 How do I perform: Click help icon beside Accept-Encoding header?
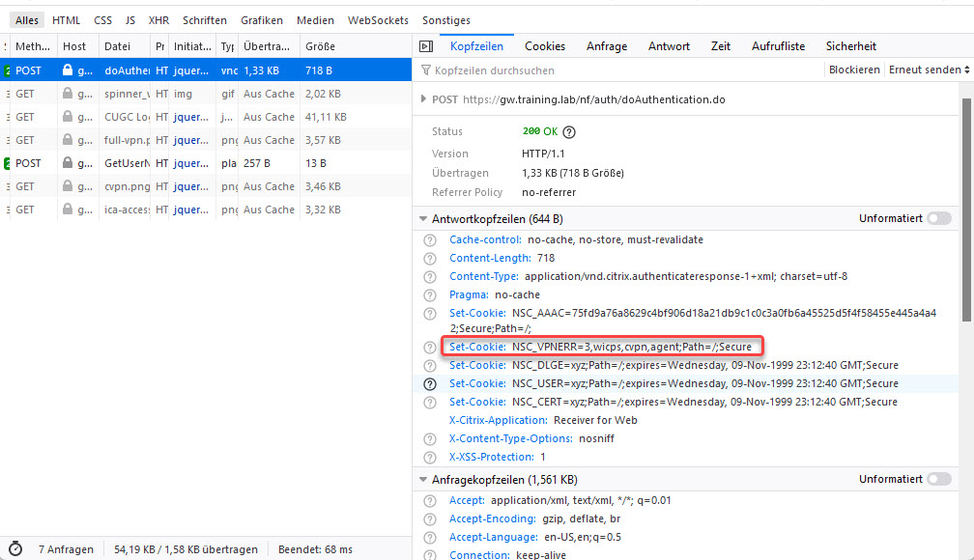(x=430, y=519)
